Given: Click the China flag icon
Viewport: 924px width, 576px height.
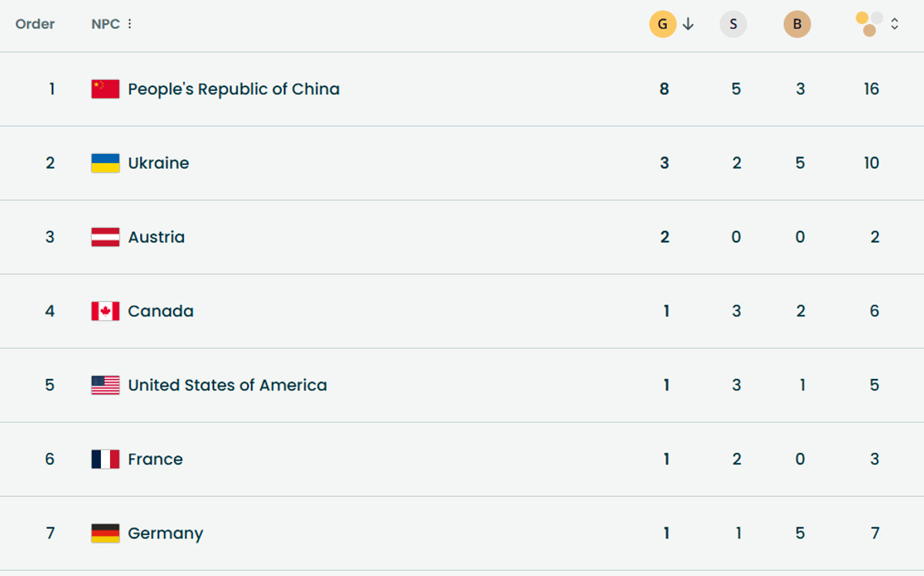Looking at the screenshot, I should (x=105, y=89).
